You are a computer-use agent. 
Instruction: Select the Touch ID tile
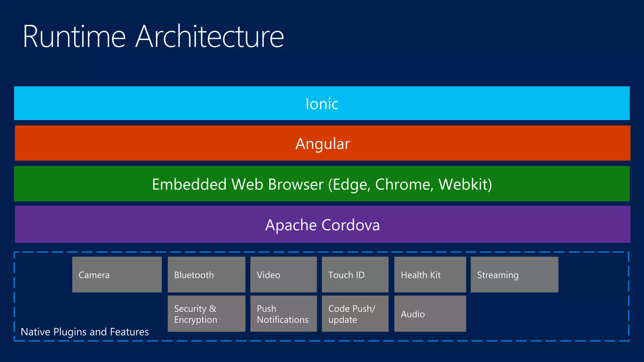pos(355,275)
